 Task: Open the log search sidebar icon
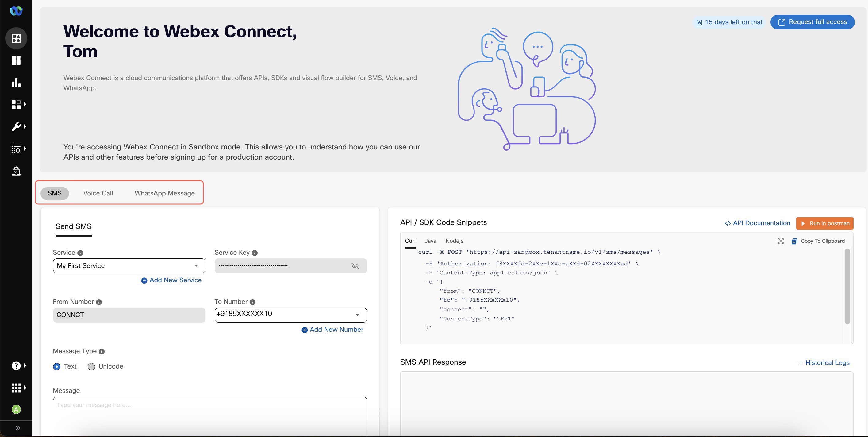point(16,149)
